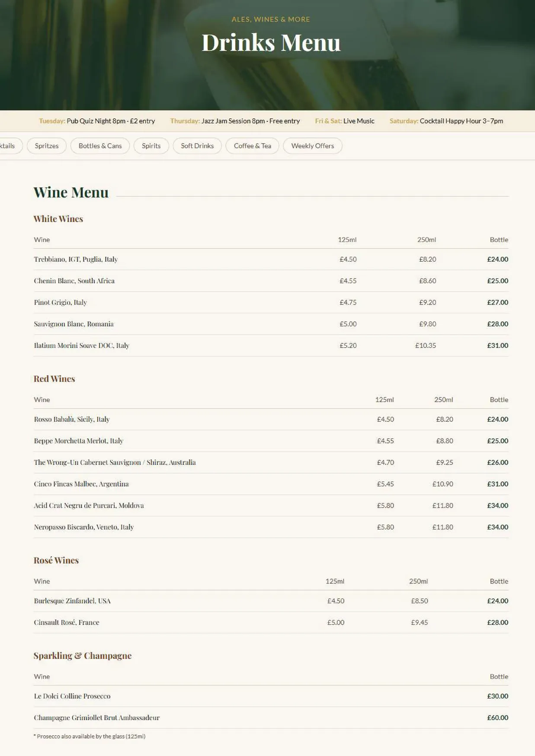
Task: Click £9.80 price for Sauvignon Blanc
Action: click(x=427, y=324)
